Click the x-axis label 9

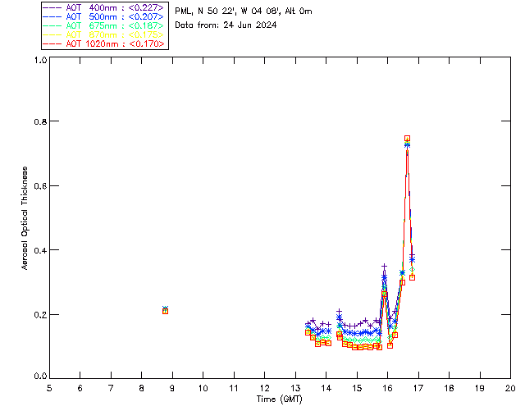172,388
